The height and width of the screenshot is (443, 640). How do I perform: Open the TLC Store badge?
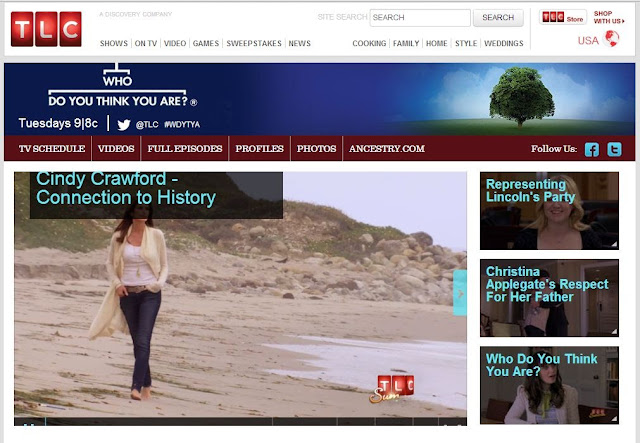563,18
